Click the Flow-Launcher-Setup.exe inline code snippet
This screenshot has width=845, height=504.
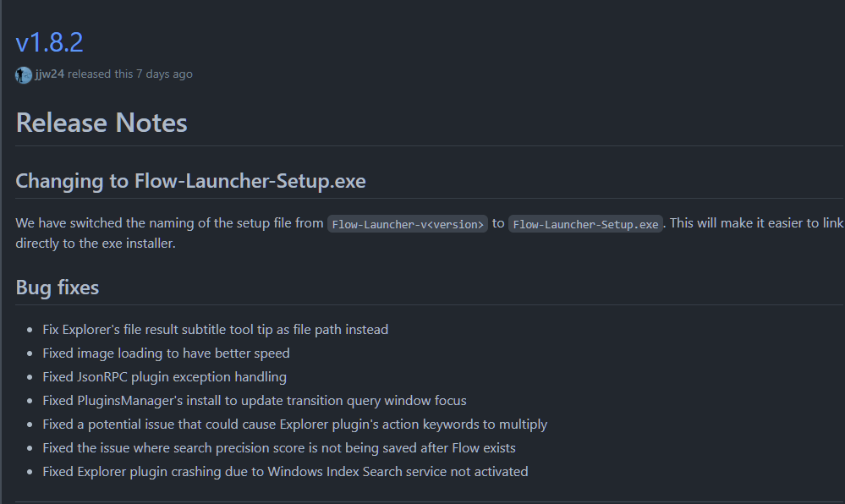[x=585, y=224]
